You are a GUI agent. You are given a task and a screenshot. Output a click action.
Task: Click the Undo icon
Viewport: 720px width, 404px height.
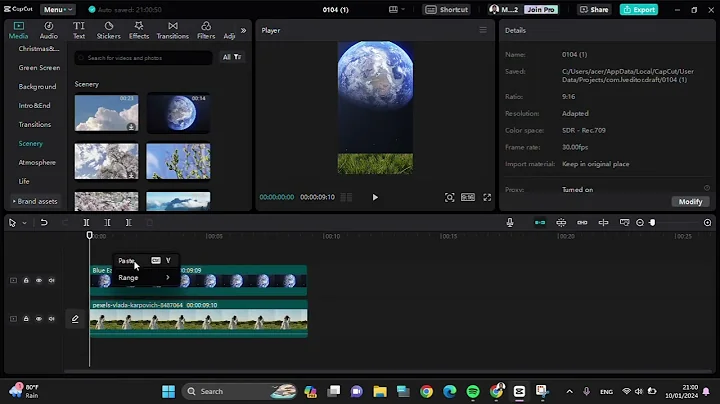pyautogui.click(x=44, y=223)
